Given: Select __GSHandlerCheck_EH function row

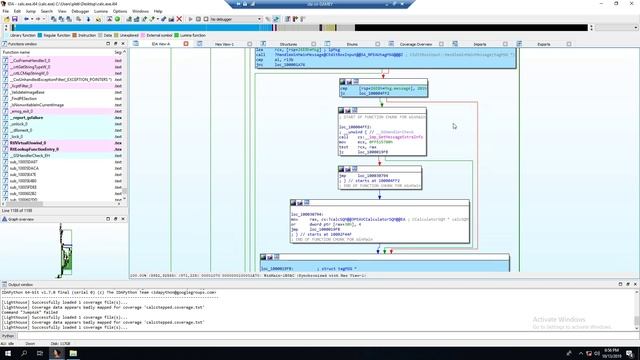Looking at the screenshot, I should coord(62,156).
